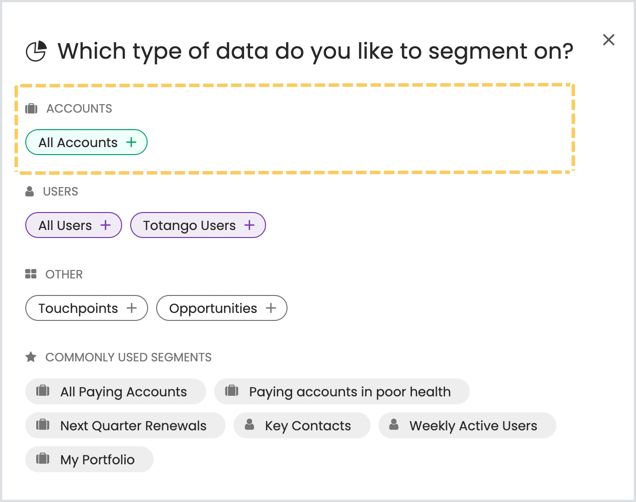Click the plus icon on Touchpoints
636x502 pixels.
coord(131,308)
